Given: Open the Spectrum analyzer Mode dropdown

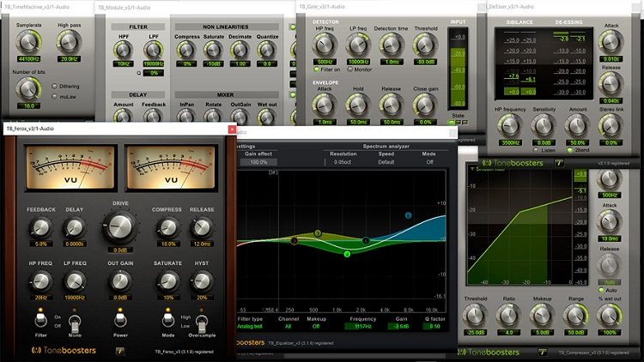Looking at the screenshot, I should tap(428, 161).
